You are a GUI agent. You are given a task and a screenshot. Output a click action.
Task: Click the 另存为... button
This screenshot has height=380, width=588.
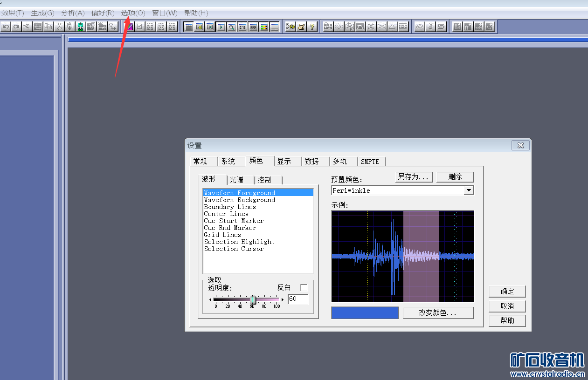414,177
